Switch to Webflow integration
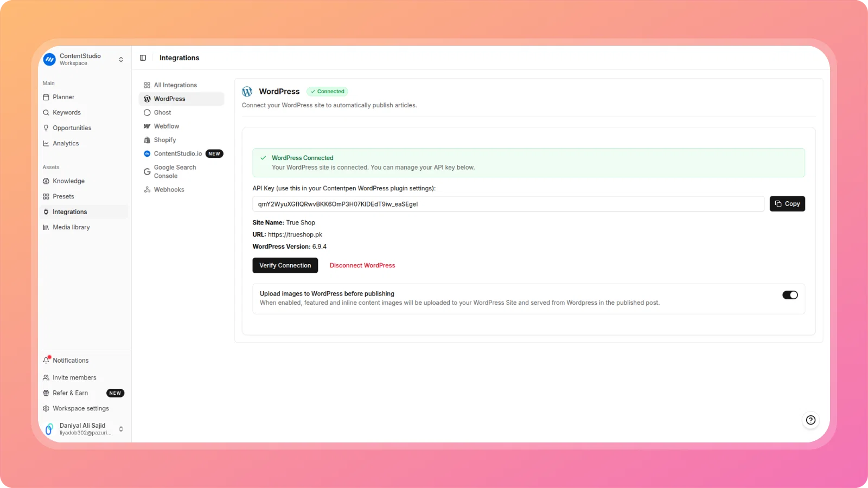 coord(181,126)
